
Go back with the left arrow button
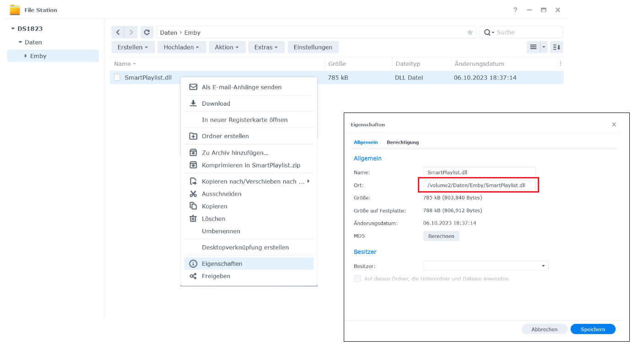(x=118, y=32)
